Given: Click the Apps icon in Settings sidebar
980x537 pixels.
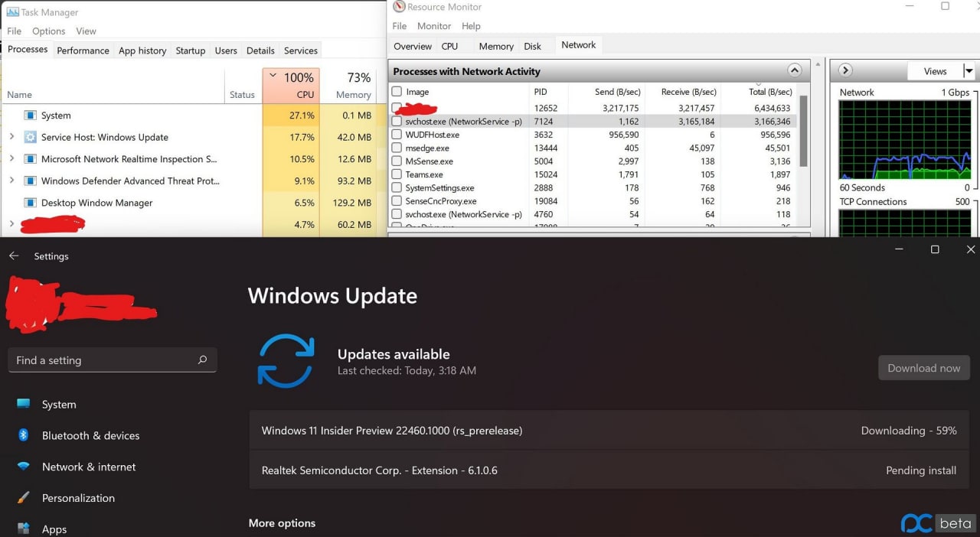Looking at the screenshot, I should pos(24,529).
